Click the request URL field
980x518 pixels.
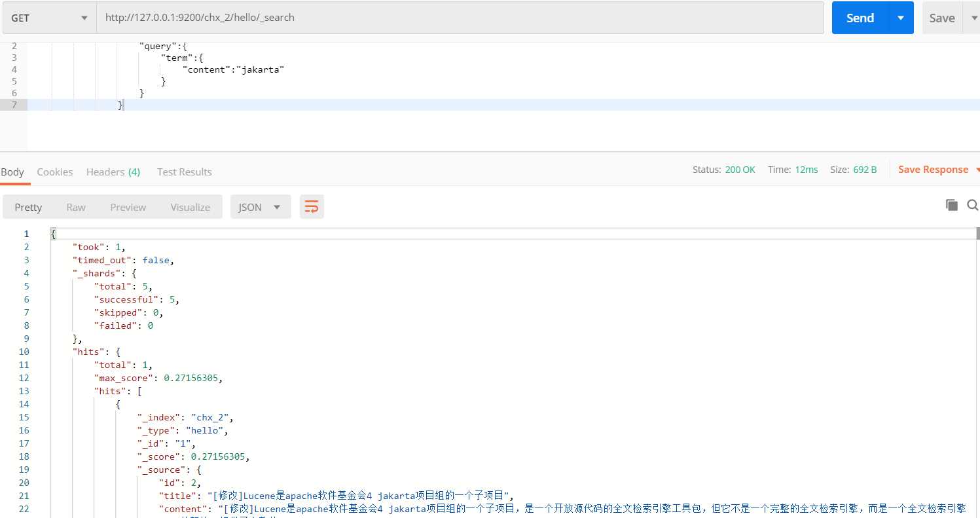460,18
